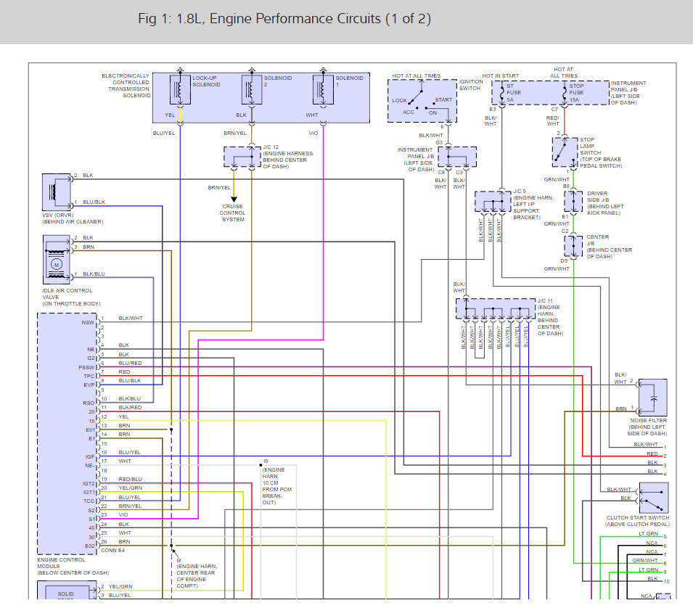Select the idle air control valve motor symbol
The width and height of the screenshot is (693, 616).
click(57, 260)
